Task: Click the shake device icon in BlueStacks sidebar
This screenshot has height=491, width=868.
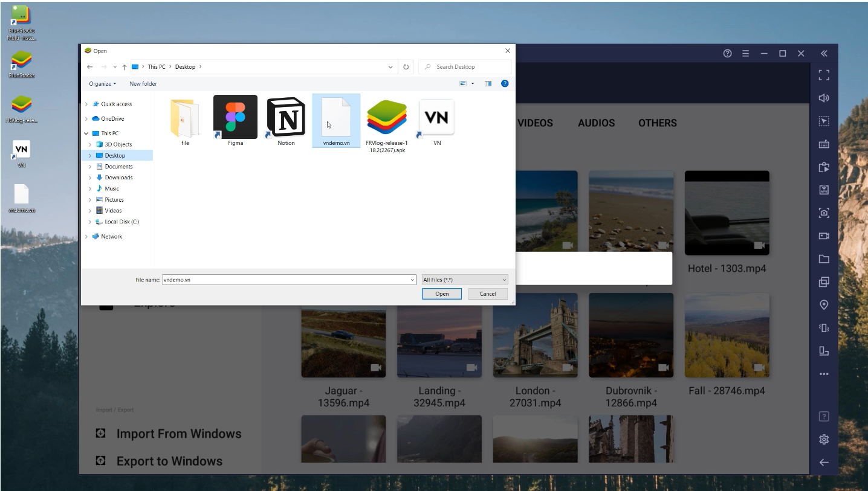Action: pyautogui.click(x=823, y=328)
